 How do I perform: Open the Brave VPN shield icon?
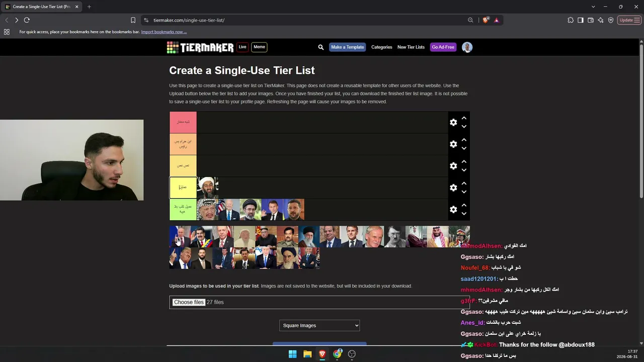(x=611, y=20)
